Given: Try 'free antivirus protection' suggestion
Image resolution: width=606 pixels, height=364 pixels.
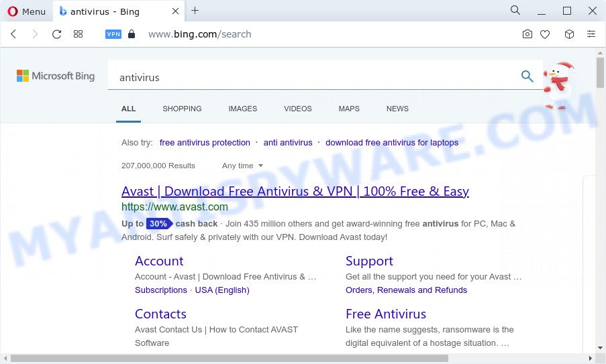Looking at the screenshot, I should click(205, 142).
